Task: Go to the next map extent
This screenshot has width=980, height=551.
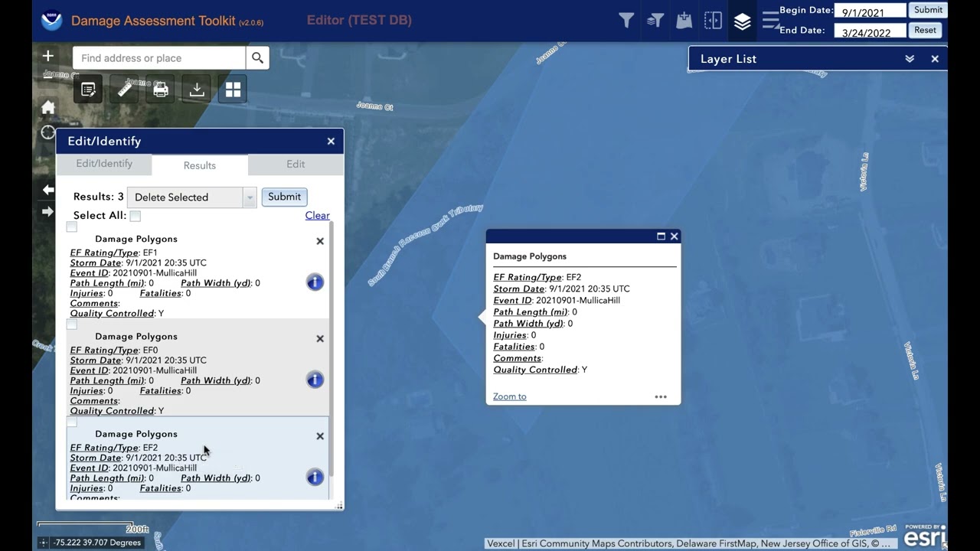Action: pyautogui.click(x=48, y=211)
